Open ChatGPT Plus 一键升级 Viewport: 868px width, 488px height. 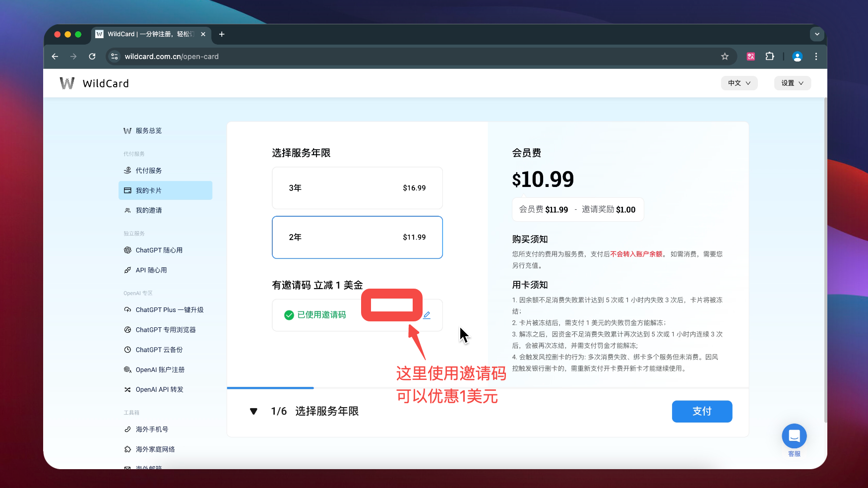165,310
